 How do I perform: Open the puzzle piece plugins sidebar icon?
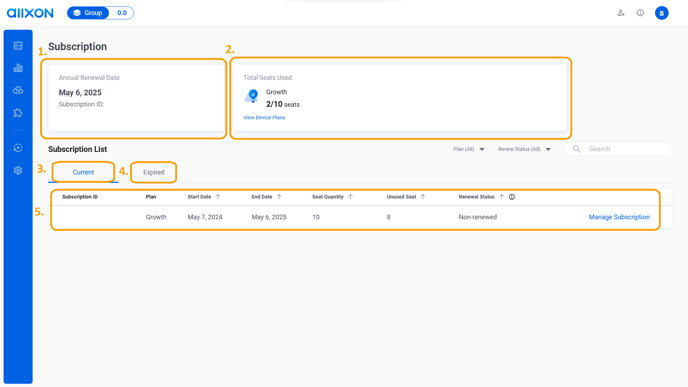click(18, 113)
